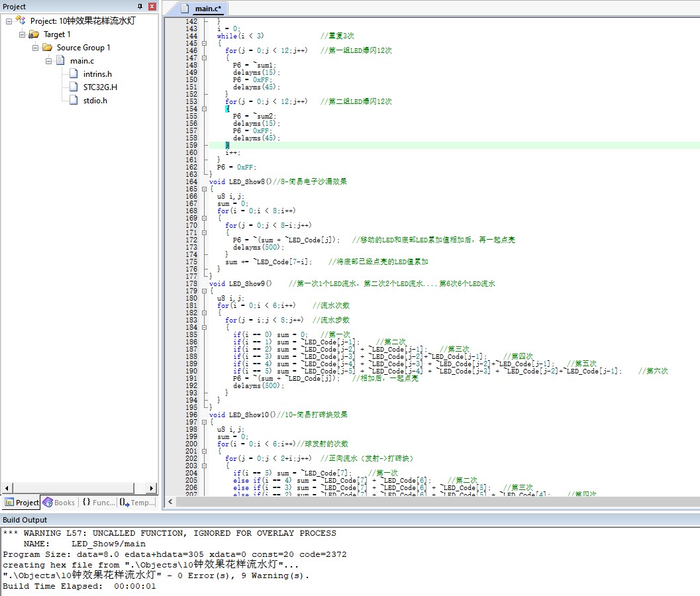Close the Project panel

tap(152, 7)
